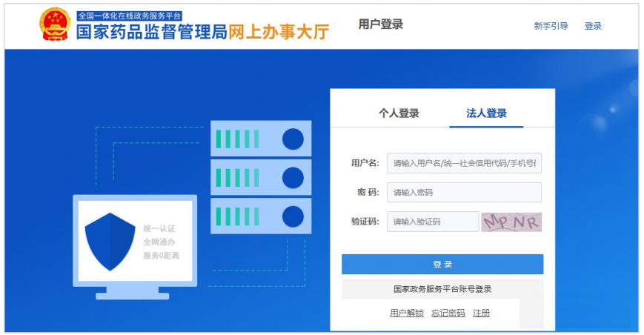
Task: Click the bottom server unit illustration
Action: point(261,216)
